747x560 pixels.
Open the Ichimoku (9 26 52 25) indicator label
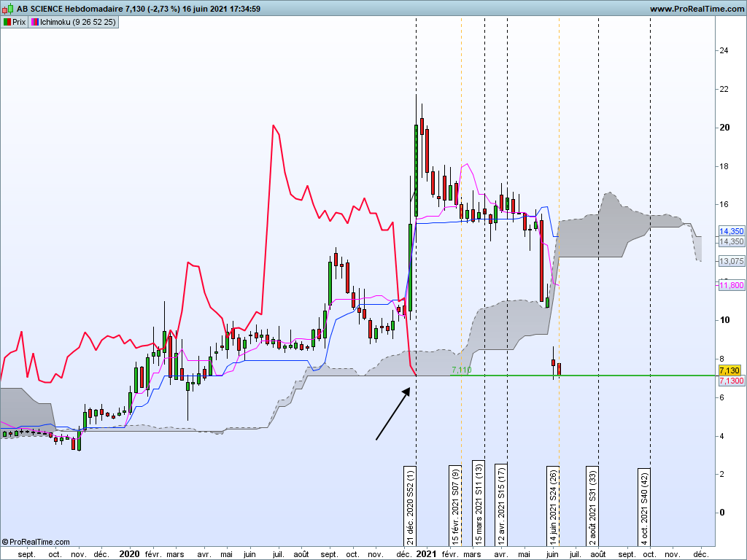(x=74, y=22)
